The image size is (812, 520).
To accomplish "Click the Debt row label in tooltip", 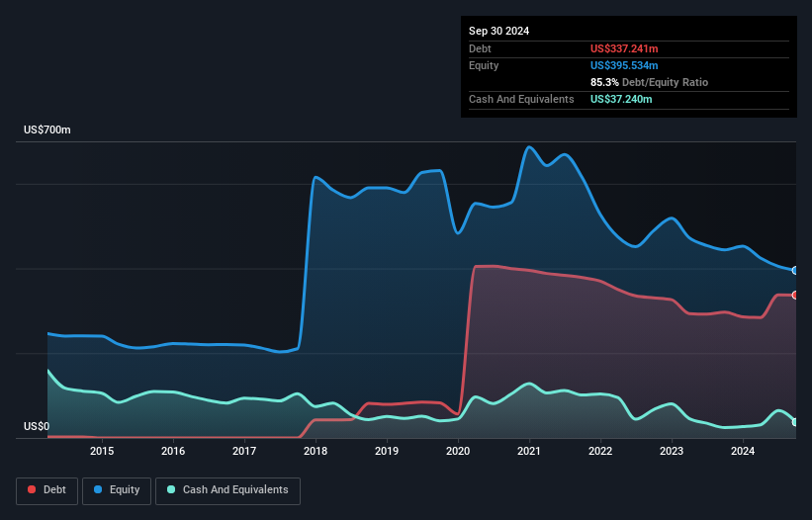I will click(480, 48).
